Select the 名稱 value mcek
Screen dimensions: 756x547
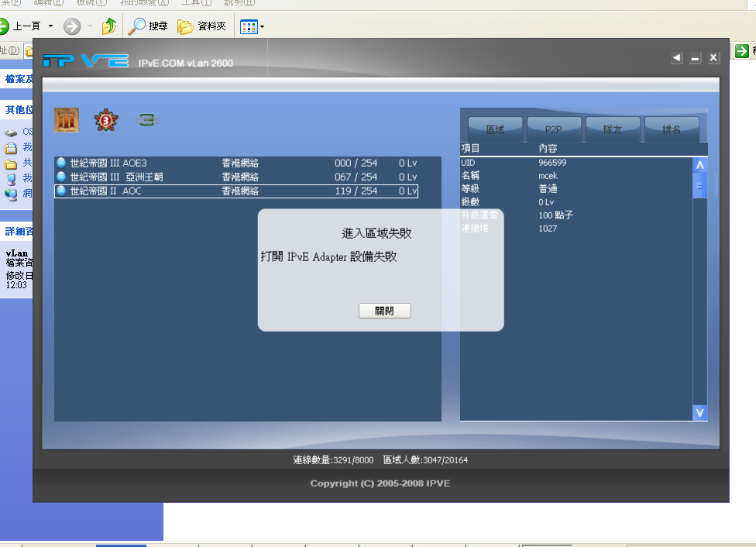point(548,176)
